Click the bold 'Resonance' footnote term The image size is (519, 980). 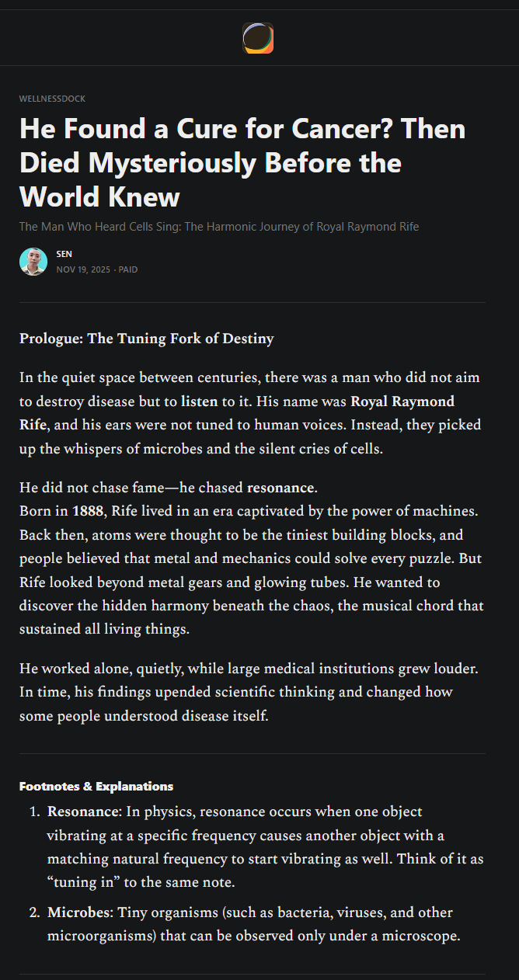coord(84,811)
